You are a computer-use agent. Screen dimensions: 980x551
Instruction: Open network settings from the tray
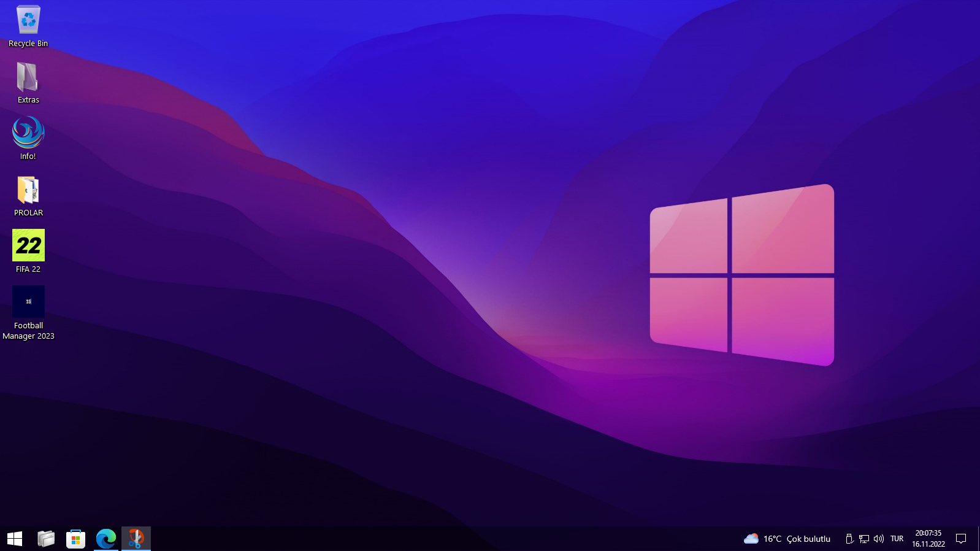click(x=864, y=539)
